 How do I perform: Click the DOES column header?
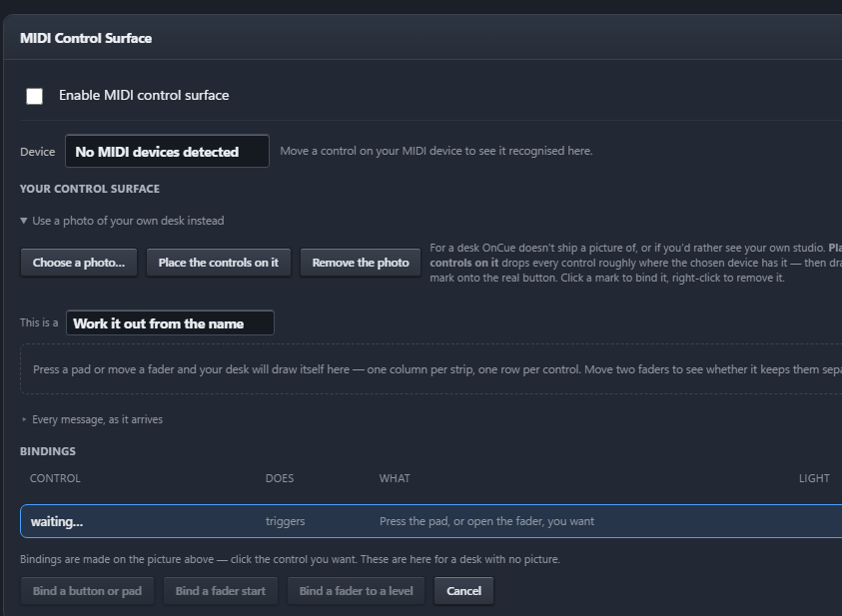click(280, 478)
